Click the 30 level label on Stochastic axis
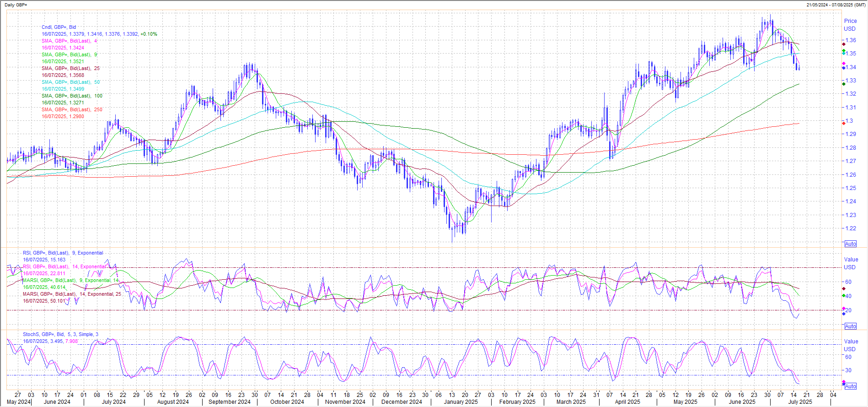The image size is (868, 407). tap(848, 370)
